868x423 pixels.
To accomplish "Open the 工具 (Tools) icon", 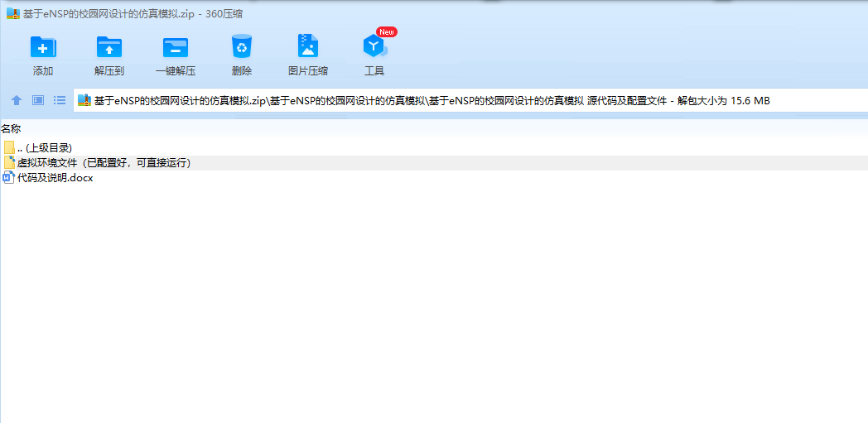I will tap(374, 46).
